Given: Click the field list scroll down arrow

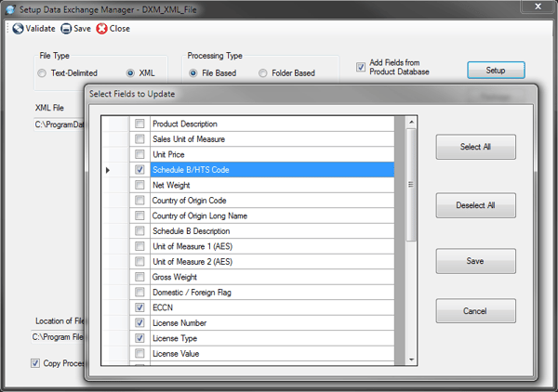Looking at the screenshot, I should click(411, 359).
